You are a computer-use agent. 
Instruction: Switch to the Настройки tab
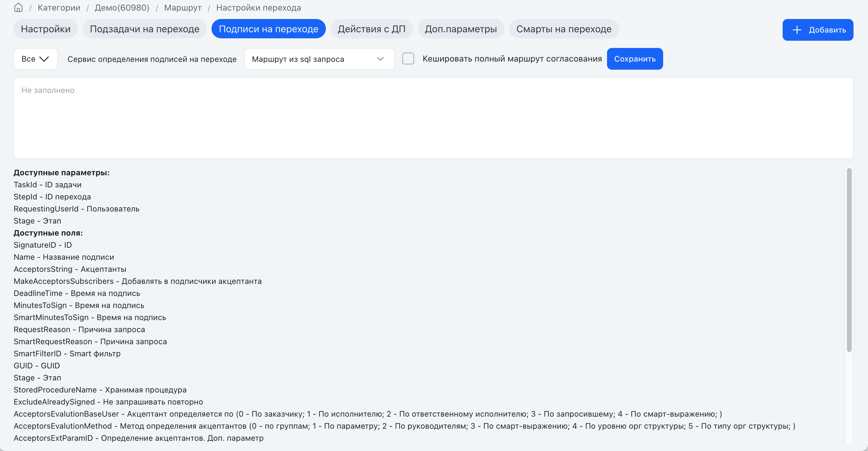click(46, 29)
